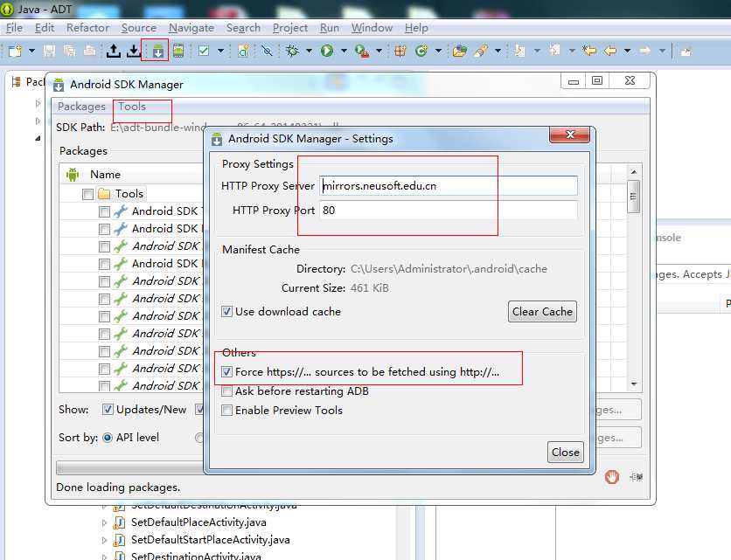The image size is (731, 560).
Task: Click the Back navigation yellow arrow
Action: (x=610, y=51)
